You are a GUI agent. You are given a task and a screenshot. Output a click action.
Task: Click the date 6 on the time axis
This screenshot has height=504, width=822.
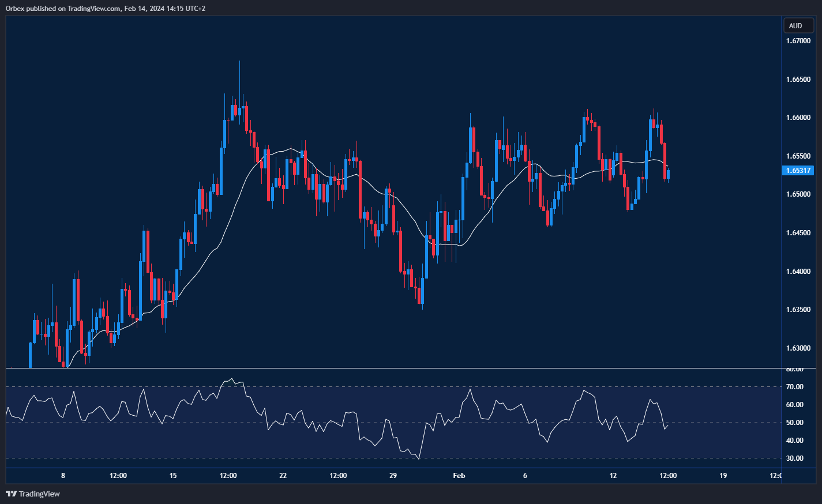525,476
